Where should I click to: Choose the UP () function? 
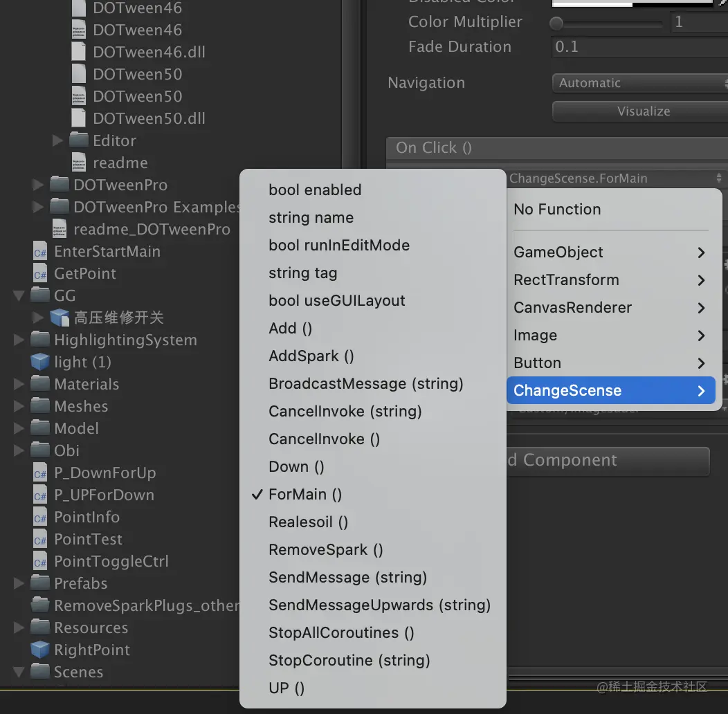point(373,688)
